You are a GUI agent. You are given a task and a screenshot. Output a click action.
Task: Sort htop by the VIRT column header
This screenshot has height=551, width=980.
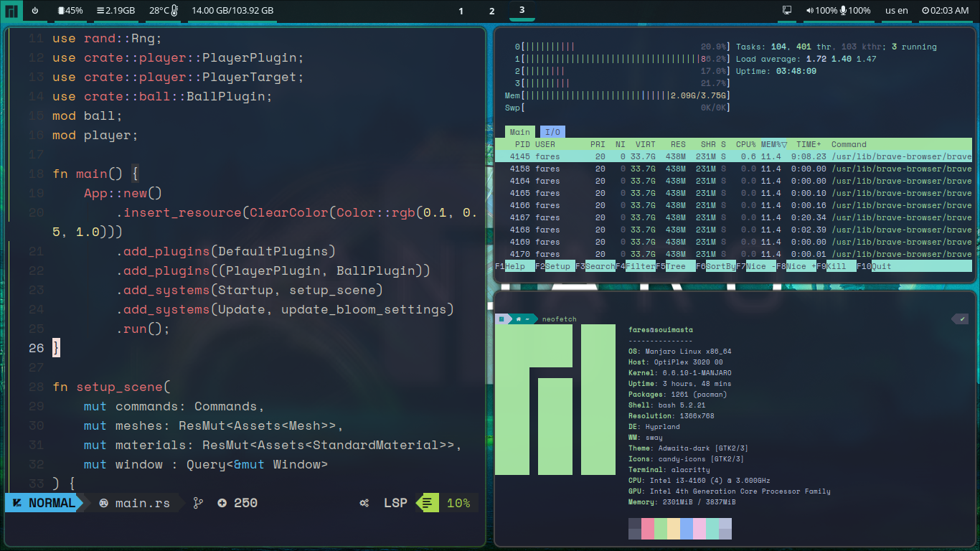click(x=645, y=144)
